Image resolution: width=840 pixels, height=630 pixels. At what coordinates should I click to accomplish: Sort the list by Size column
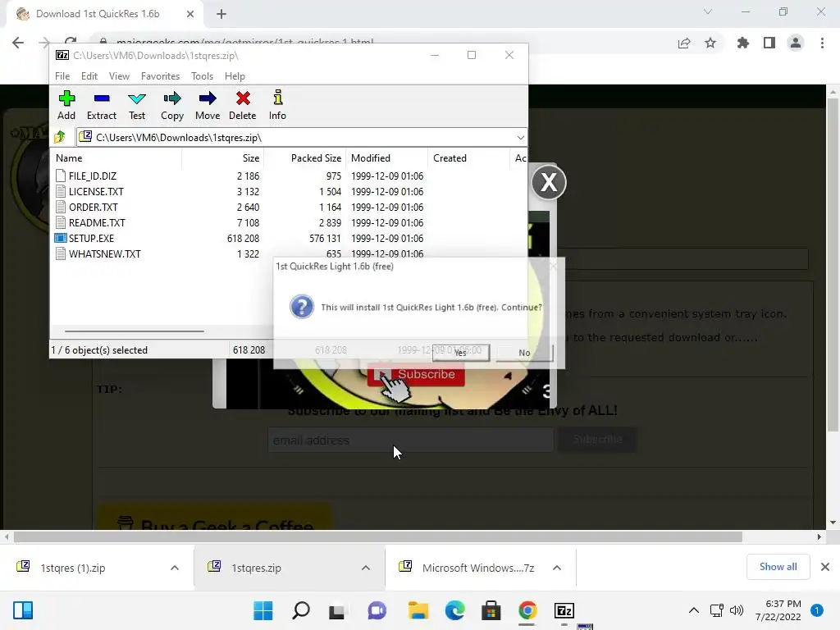click(222, 158)
